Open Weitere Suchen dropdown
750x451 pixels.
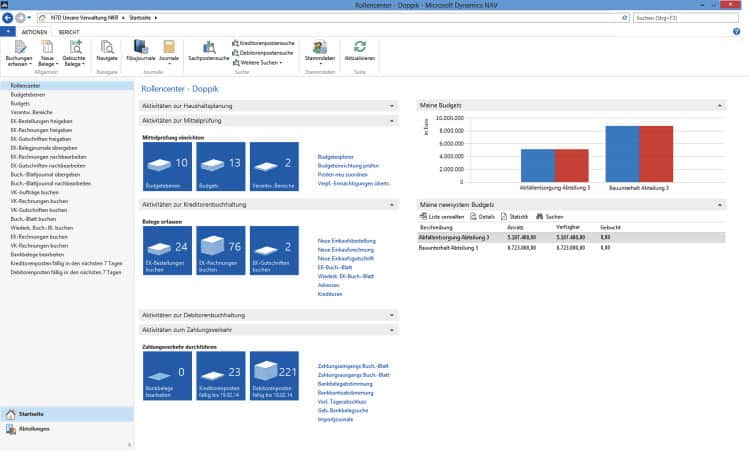click(257, 63)
